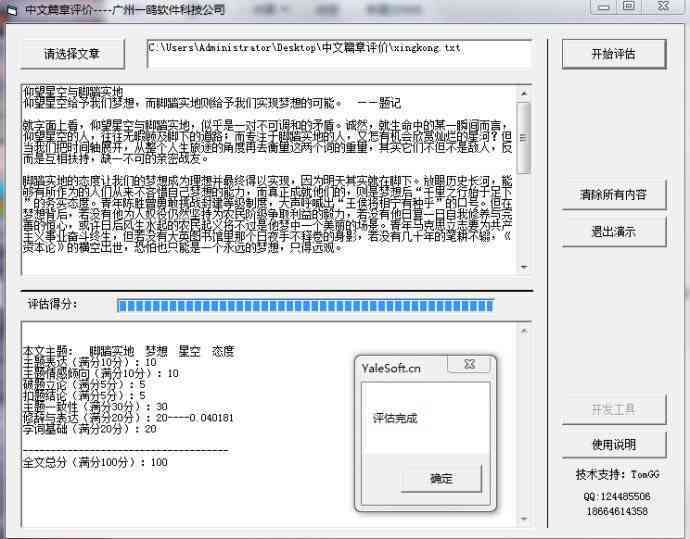Click the YaleSoft.cn dialog title
Image resolution: width=690 pixels, height=539 pixels.
click(391, 368)
